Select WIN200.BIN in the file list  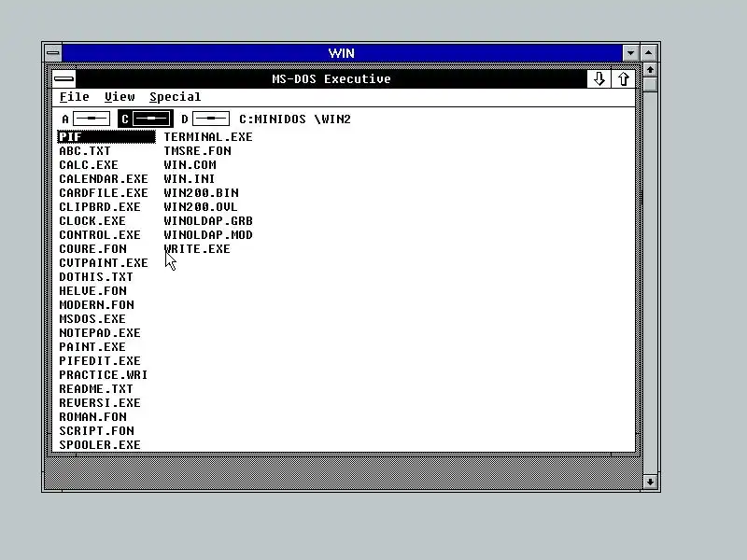click(202, 193)
